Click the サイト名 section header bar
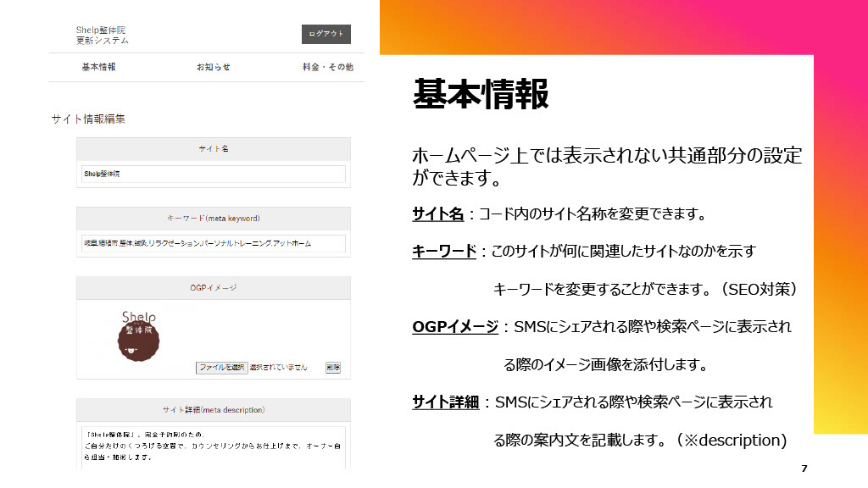The width and height of the screenshot is (868, 488). [x=214, y=149]
